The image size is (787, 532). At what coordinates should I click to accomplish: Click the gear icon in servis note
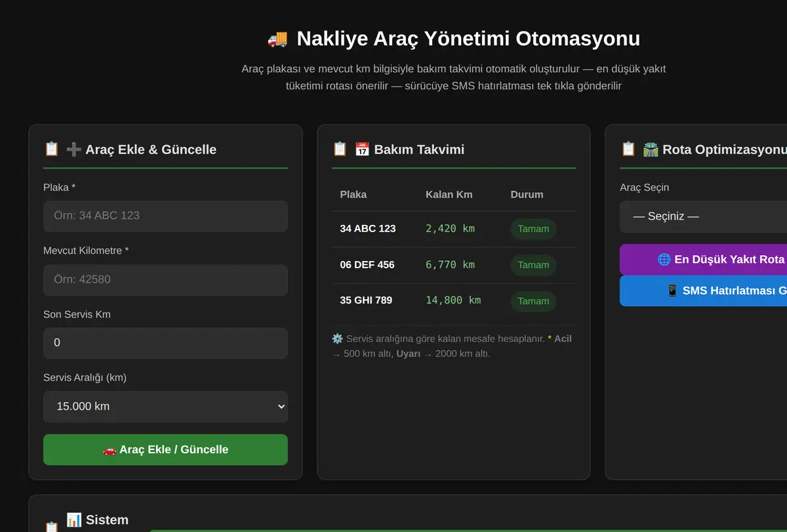tap(338, 339)
